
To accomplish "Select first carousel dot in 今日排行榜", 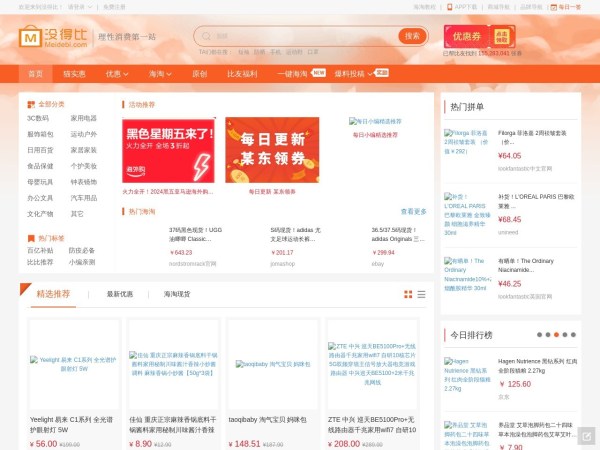I will pos(541,335).
